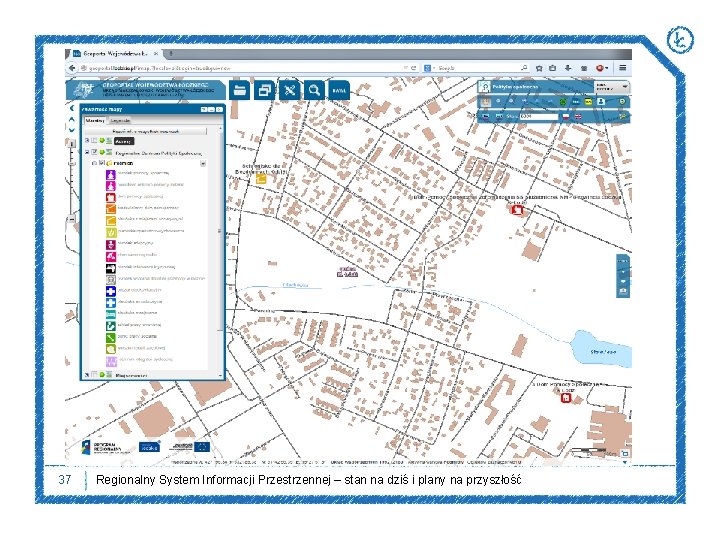
Task: Click the pan down chevron arrow
Action: point(72,130)
